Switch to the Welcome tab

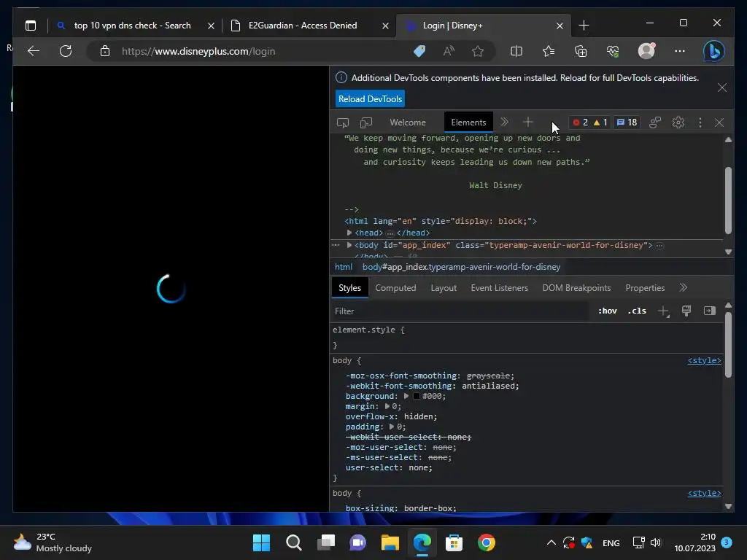pyautogui.click(x=408, y=122)
